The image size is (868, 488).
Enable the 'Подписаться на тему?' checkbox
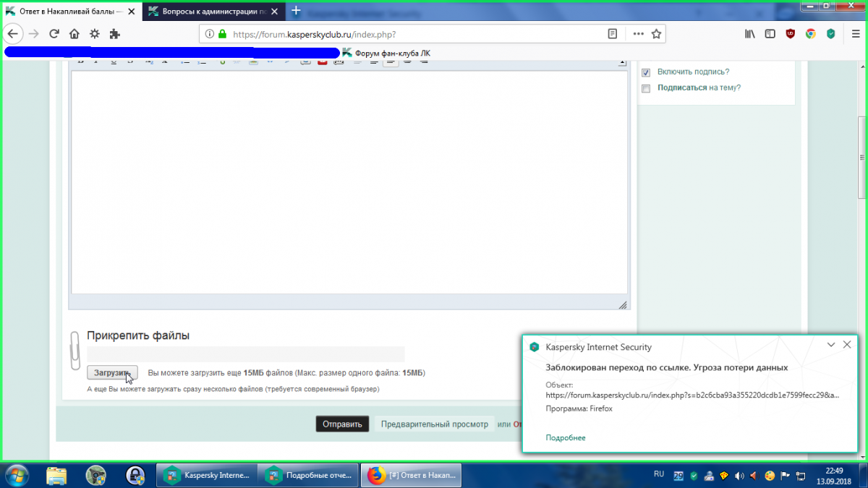point(646,88)
